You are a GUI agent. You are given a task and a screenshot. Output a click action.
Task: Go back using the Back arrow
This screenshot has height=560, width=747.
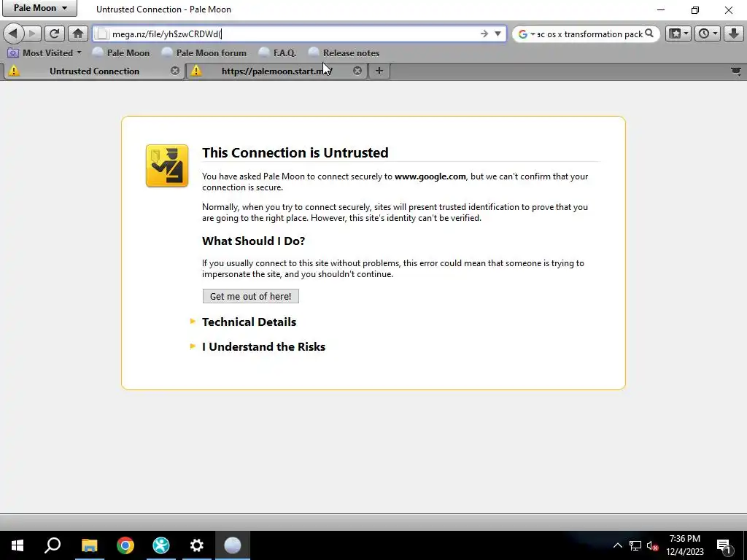pos(13,34)
